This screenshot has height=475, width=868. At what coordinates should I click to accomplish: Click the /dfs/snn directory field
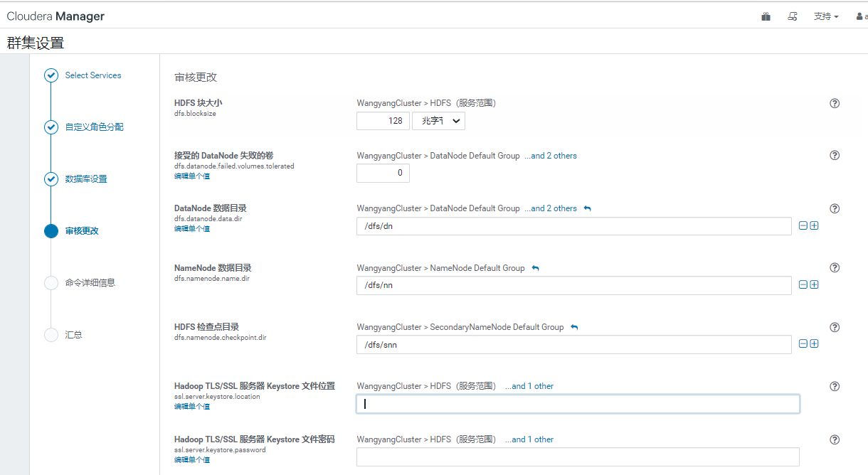click(574, 344)
